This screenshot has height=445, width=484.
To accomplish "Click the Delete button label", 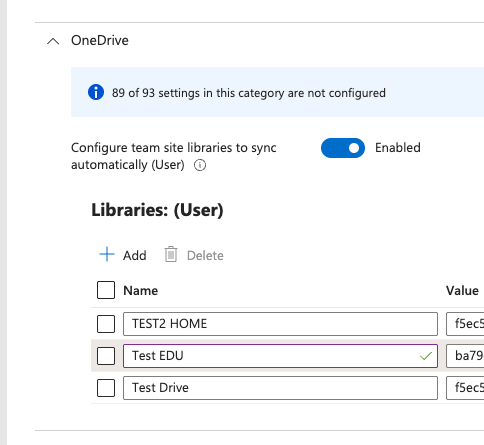I will 205,256.
